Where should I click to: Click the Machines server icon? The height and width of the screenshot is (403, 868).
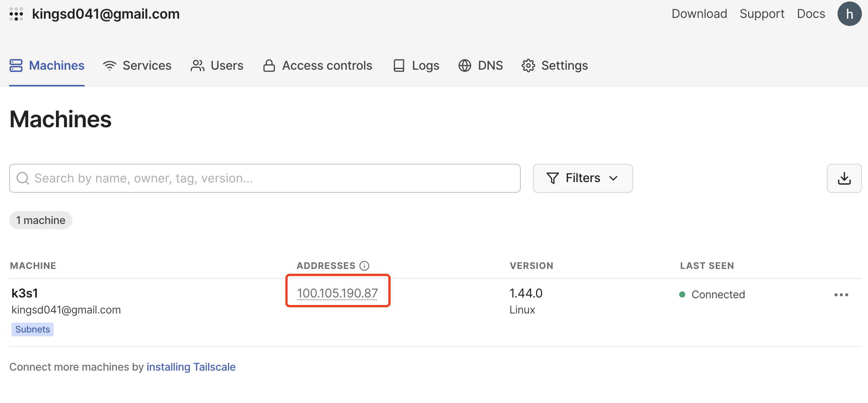[16, 66]
